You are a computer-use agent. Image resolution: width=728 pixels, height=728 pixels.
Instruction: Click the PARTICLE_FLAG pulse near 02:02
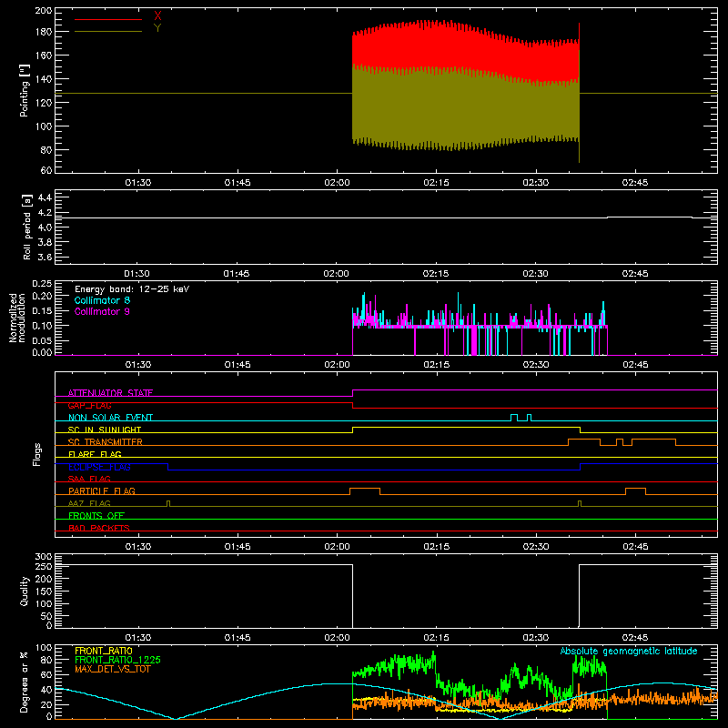click(x=365, y=491)
